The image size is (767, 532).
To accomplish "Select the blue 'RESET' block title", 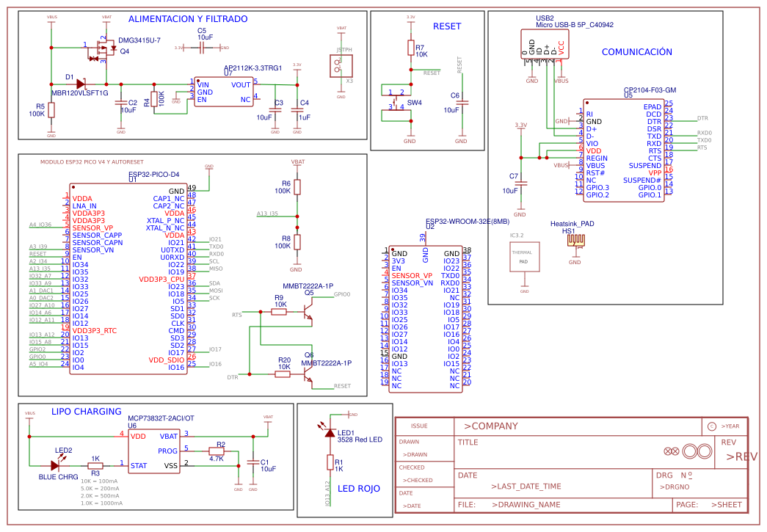I will (447, 26).
